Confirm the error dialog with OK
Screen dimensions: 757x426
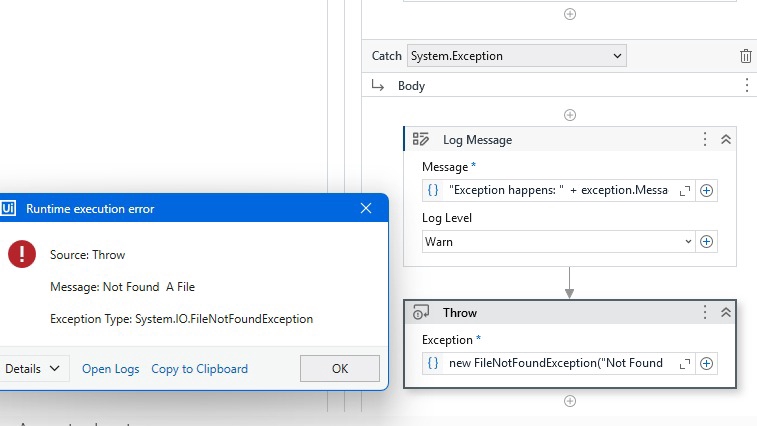(x=340, y=369)
